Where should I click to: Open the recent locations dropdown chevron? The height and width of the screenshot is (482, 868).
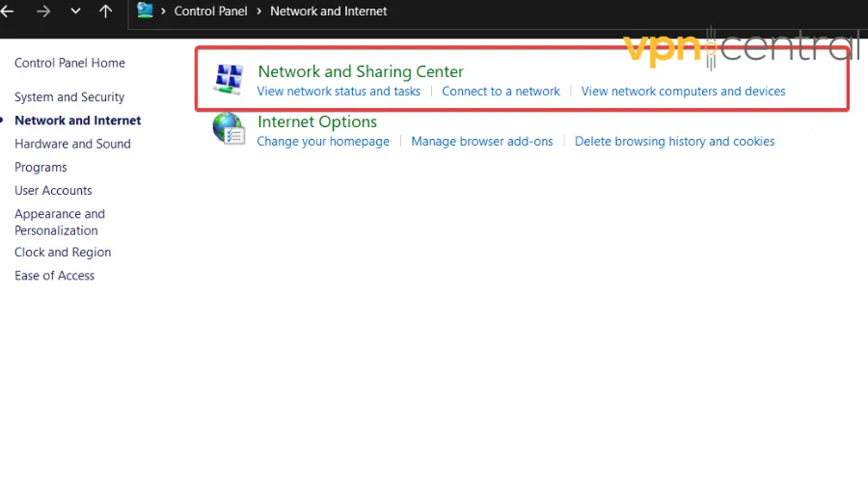[75, 11]
